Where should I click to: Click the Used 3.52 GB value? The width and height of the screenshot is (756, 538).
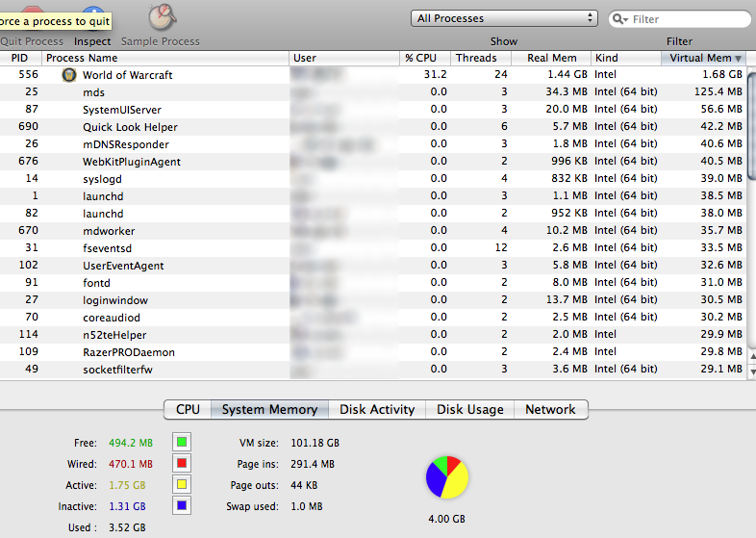pyautogui.click(x=127, y=527)
